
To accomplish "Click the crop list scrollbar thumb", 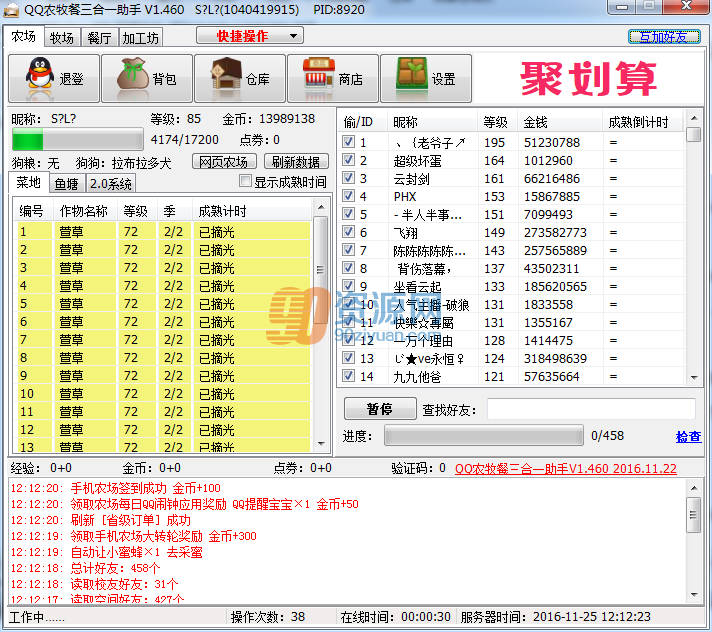I will coord(321,270).
